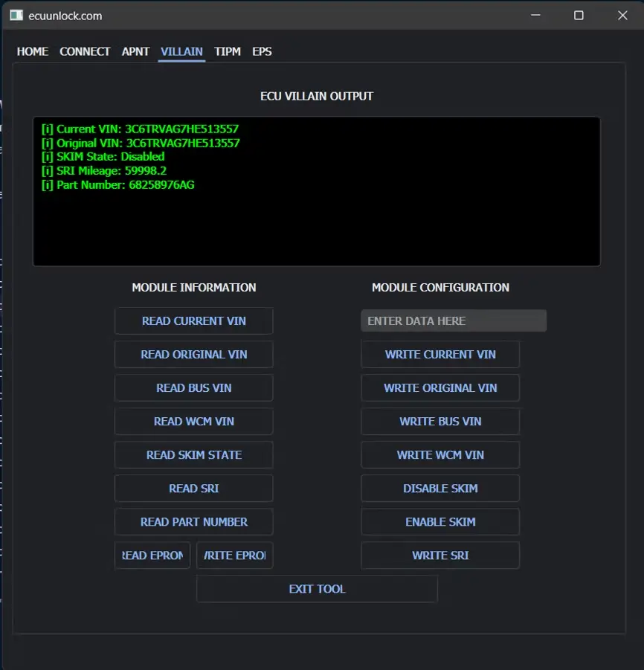This screenshot has width=644, height=670.
Task: Click the ENTER DATA HERE input field
Action: (x=454, y=321)
